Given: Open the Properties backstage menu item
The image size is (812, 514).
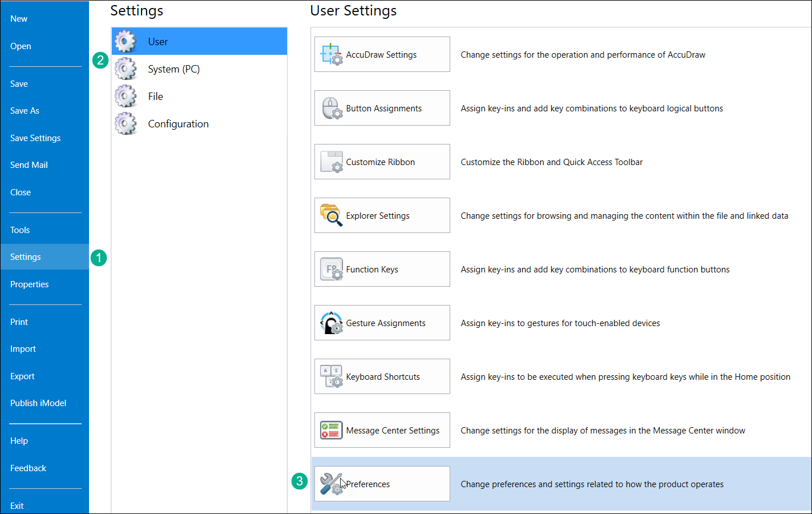Looking at the screenshot, I should pyautogui.click(x=30, y=284).
